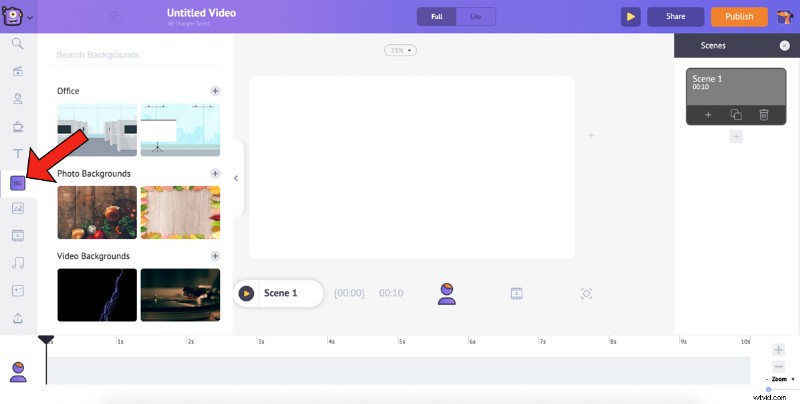Click the Search Backgrounds field

coord(135,55)
